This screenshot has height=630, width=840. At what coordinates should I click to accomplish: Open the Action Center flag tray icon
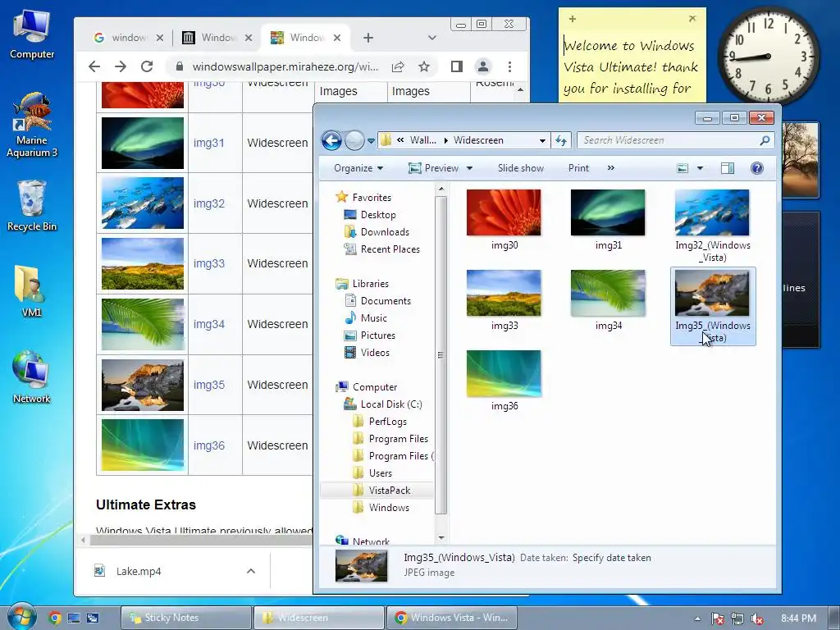coord(718,619)
